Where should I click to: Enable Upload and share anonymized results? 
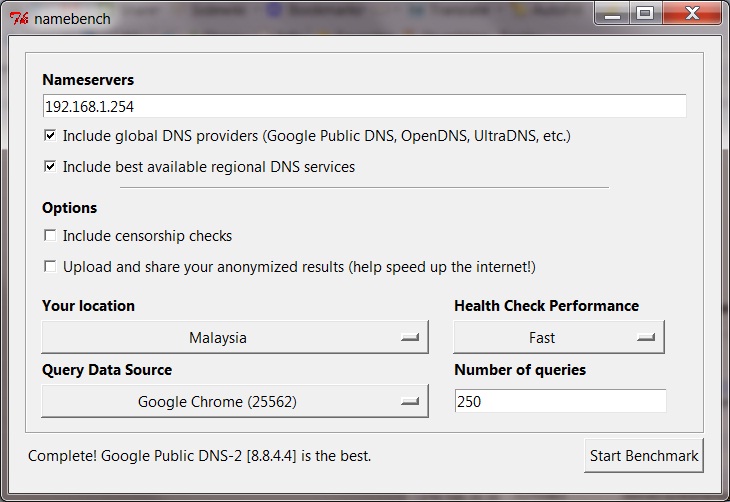50,266
